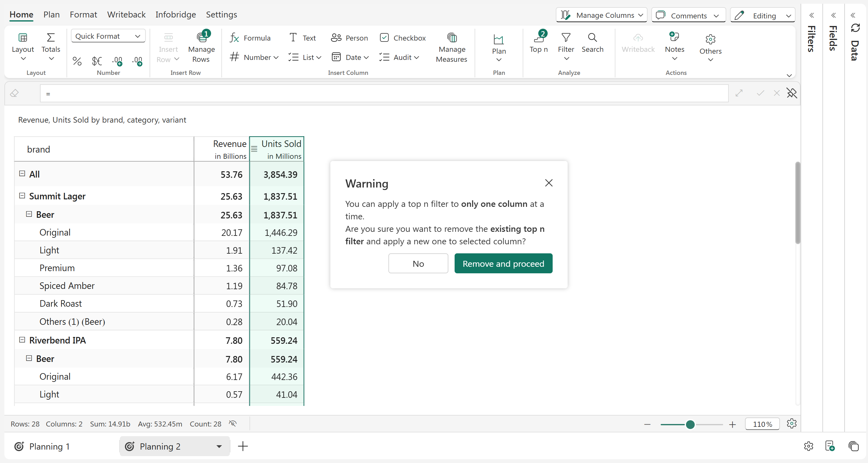Switch to the Writeback ribbon tab
The image size is (868, 463).
click(126, 14)
